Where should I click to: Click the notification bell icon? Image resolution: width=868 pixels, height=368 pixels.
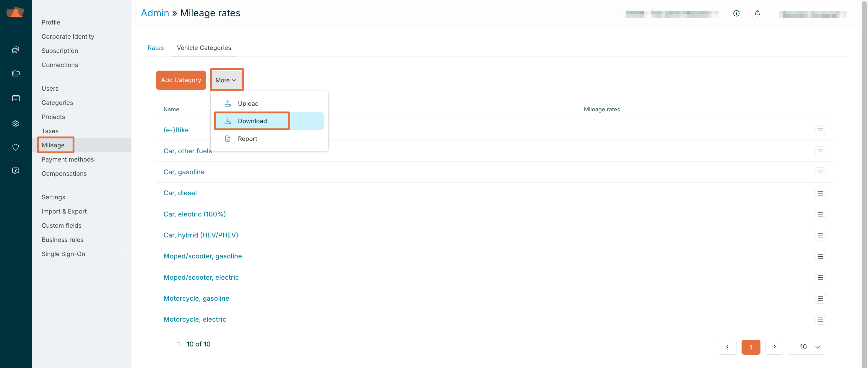click(x=757, y=14)
